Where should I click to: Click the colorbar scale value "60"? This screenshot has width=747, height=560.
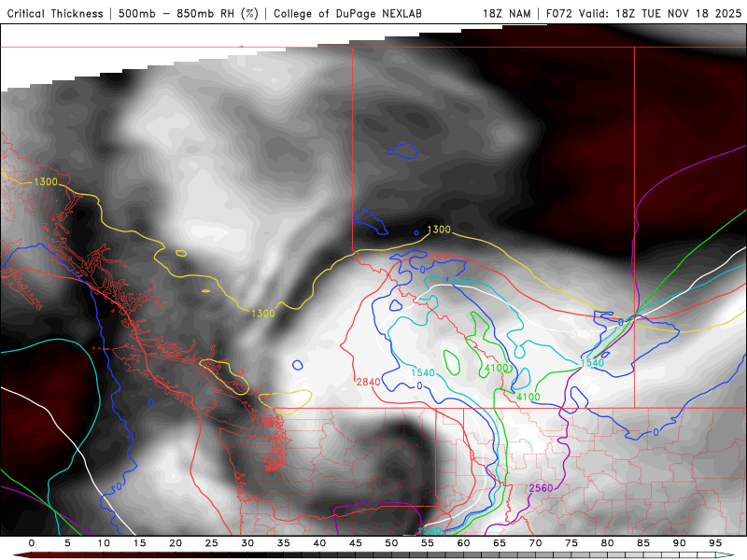[x=463, y=543]
